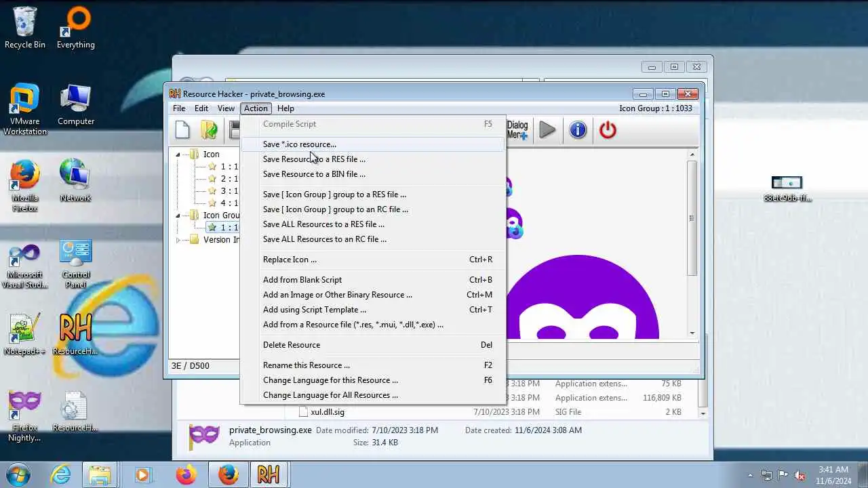The height and width of the screenshot is (488, 868).
Task: Choose Change Language for All Resources
Action: 373,395
